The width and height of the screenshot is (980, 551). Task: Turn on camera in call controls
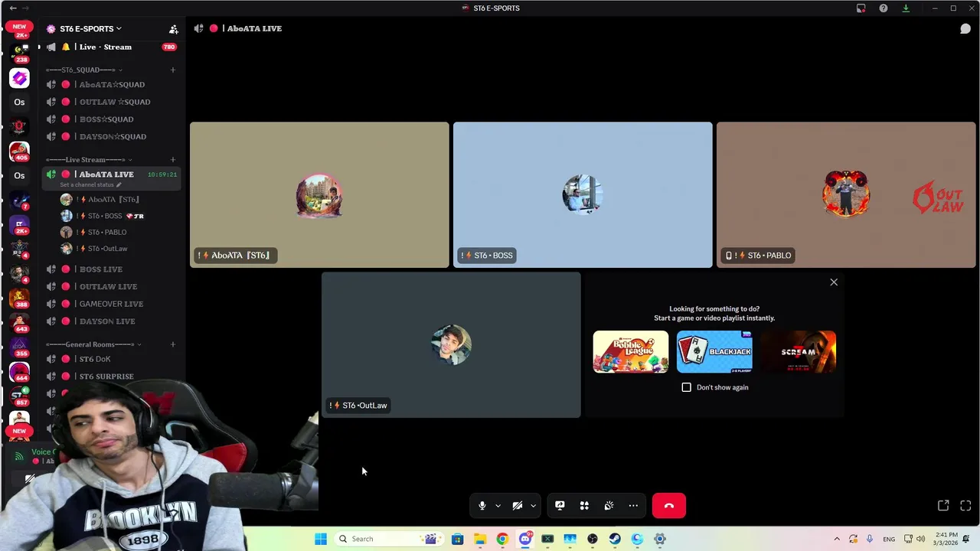[518, 506]
